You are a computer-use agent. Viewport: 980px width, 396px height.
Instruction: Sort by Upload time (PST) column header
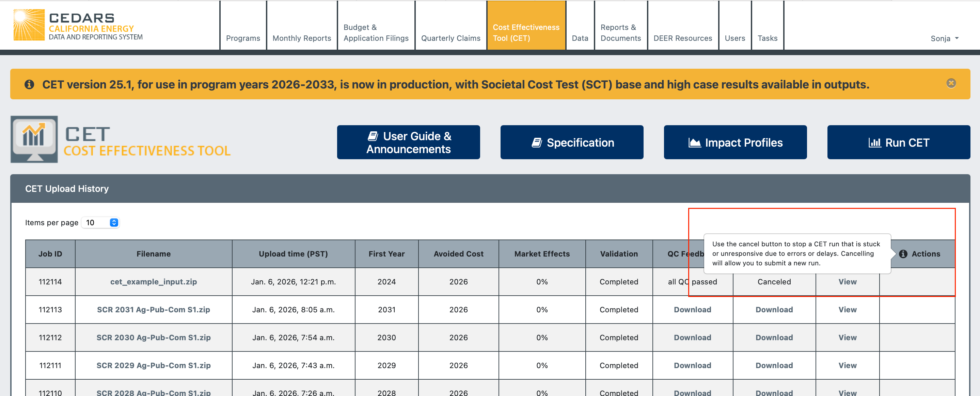click(293, 254)
